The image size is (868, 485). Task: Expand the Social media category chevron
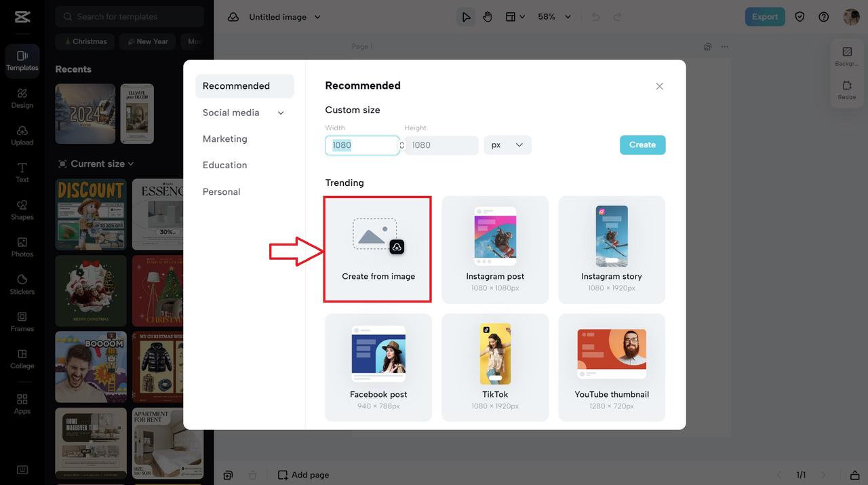coord(281,113)
